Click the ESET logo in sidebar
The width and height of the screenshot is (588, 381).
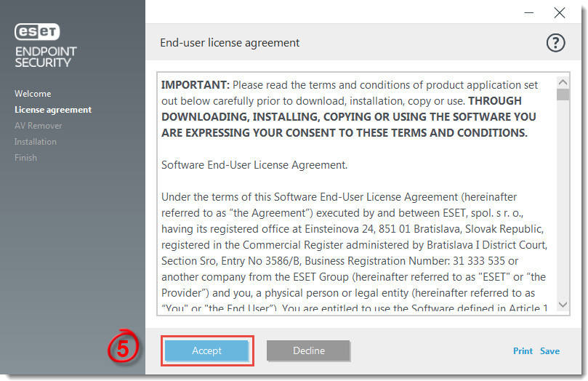37,32
